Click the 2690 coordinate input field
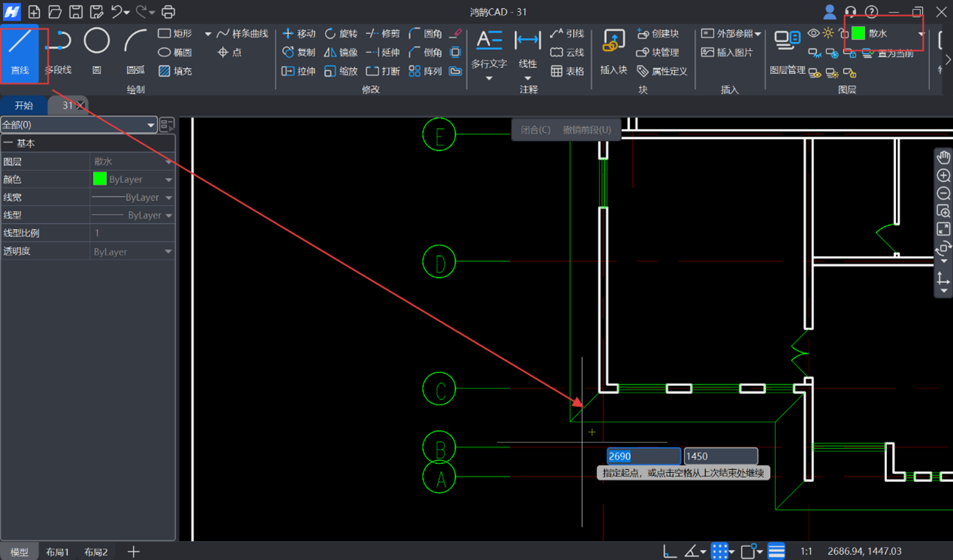 pyautogui.click(x=643, y=456)
